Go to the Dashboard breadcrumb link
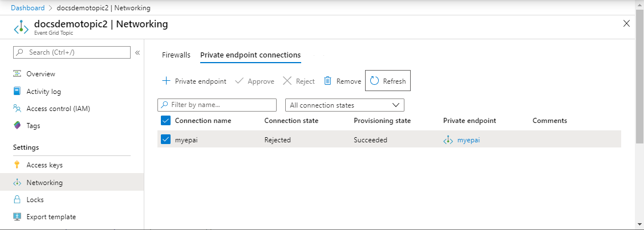Viewport: 644px width, 230px height. pos(28,8)
